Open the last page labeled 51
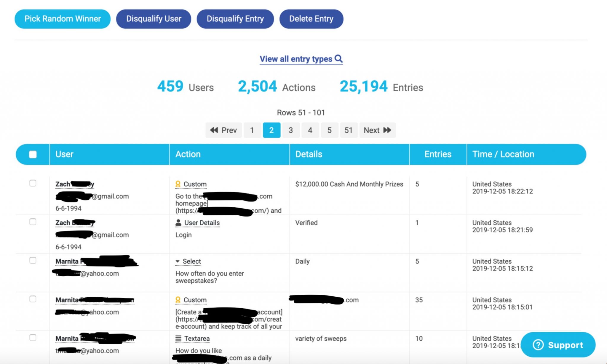This screenshot has height=364, width=607. point(349,130)
